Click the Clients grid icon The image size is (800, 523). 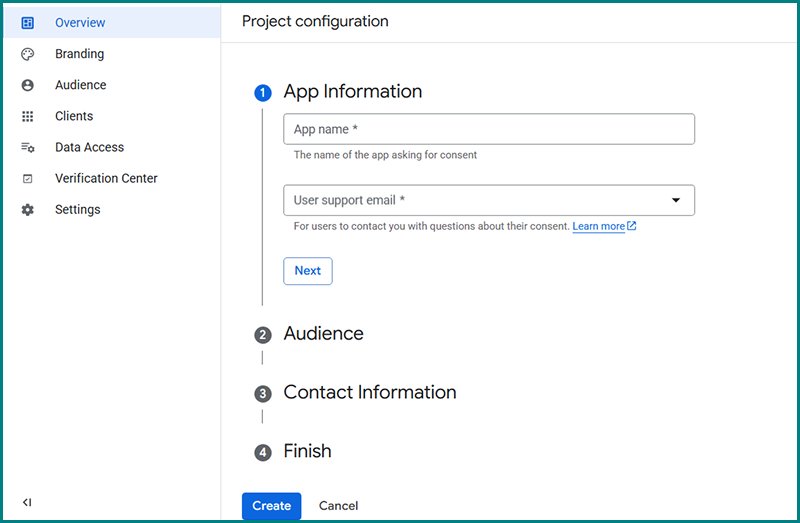point(28,116)
